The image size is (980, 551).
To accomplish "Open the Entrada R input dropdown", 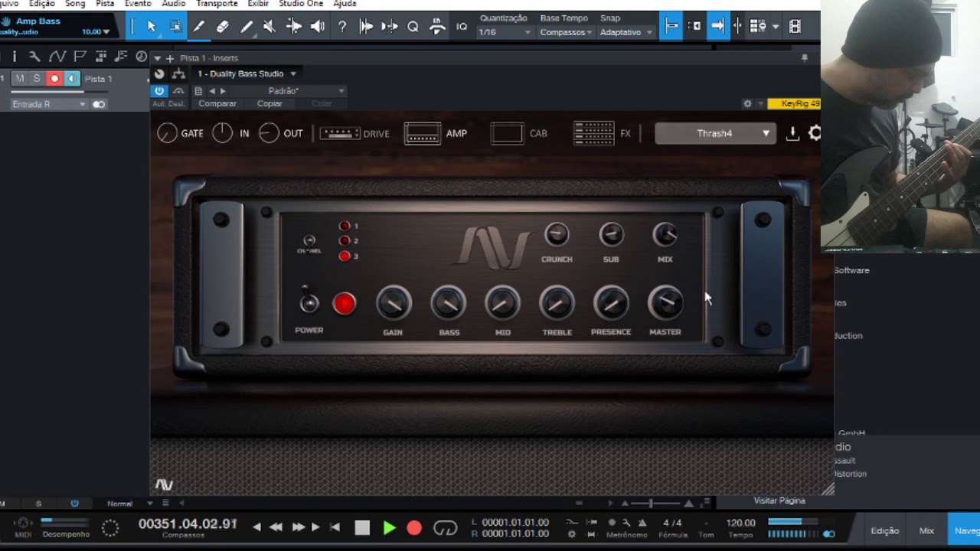I will pyautogui.click(x=48, y=104).
